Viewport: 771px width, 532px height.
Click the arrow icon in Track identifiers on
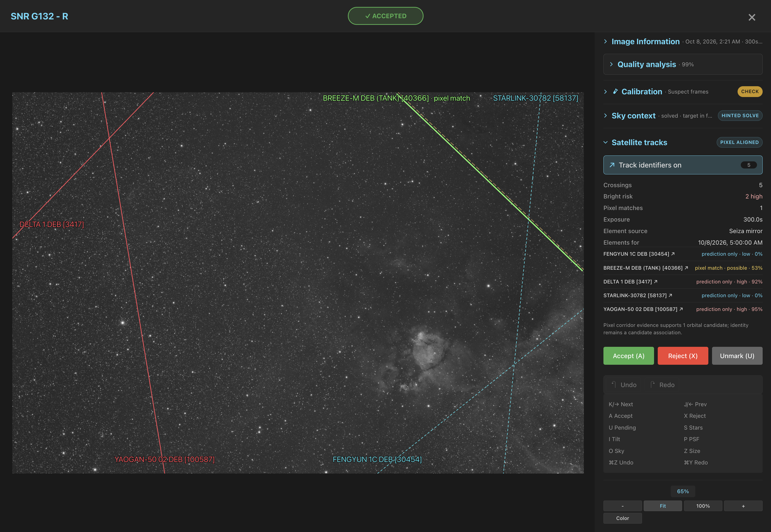pyautogui.click(x=612, y=165)
